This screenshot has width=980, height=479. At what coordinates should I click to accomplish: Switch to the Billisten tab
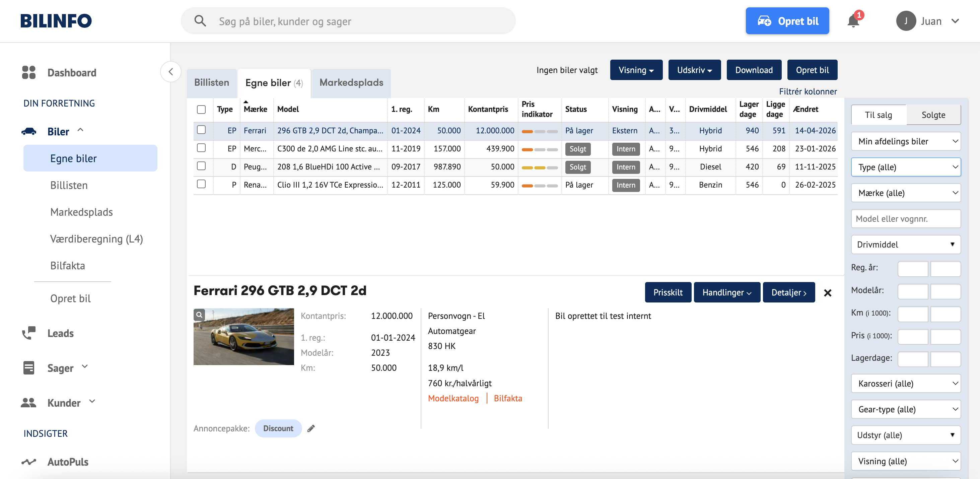[x=212, y=82]
